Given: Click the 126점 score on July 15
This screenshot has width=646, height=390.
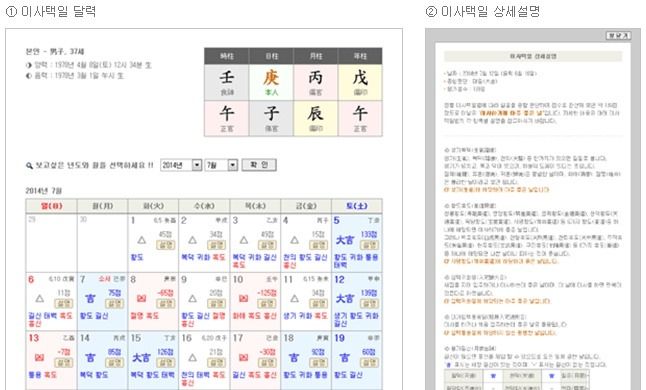Looking at the screenshot, I should 166,352.
